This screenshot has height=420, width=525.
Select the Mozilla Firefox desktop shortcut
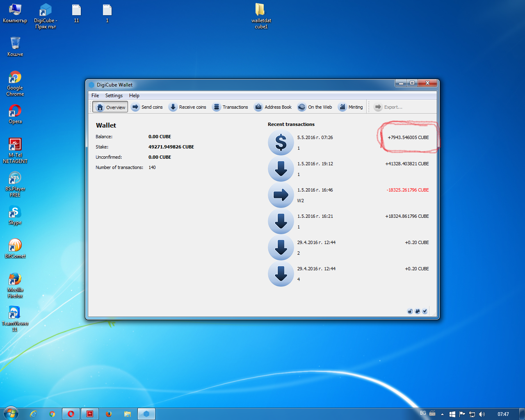(x=15, y=285)
